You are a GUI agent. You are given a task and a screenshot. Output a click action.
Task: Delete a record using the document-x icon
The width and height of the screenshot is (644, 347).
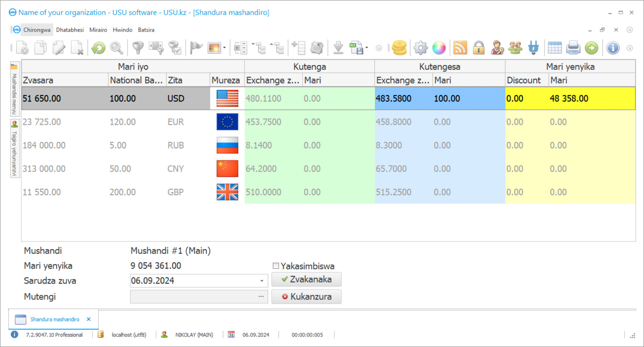pyautogui.click(x=78, y=48)
